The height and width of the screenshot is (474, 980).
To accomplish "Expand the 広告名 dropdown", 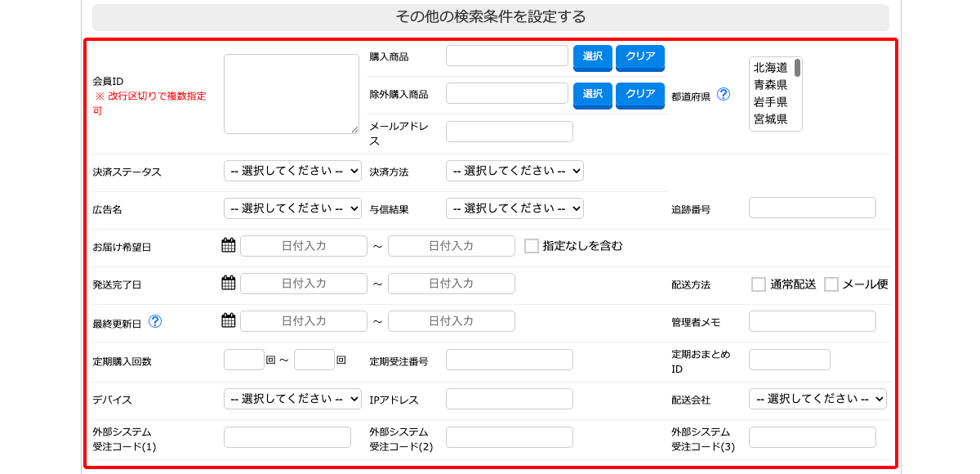I will click(x=292, y=208).
